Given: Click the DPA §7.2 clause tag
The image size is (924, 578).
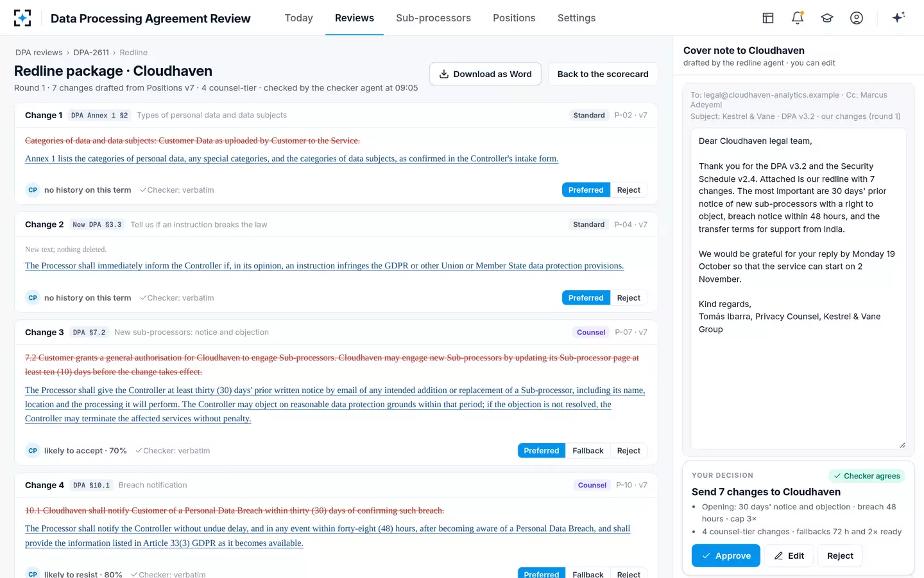Looking at the screenshot, I should coord(89,333).
